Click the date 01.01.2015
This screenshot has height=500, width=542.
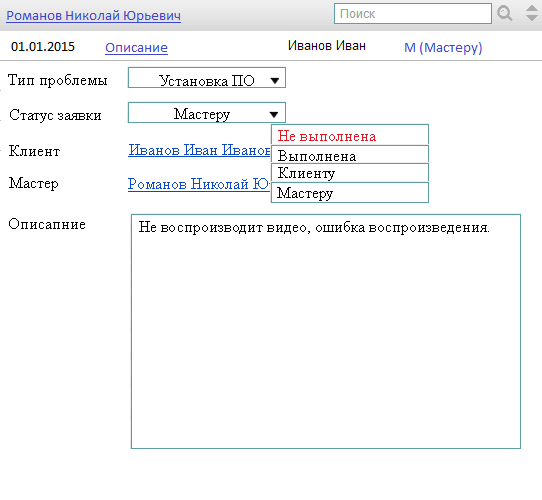point(43,47)
